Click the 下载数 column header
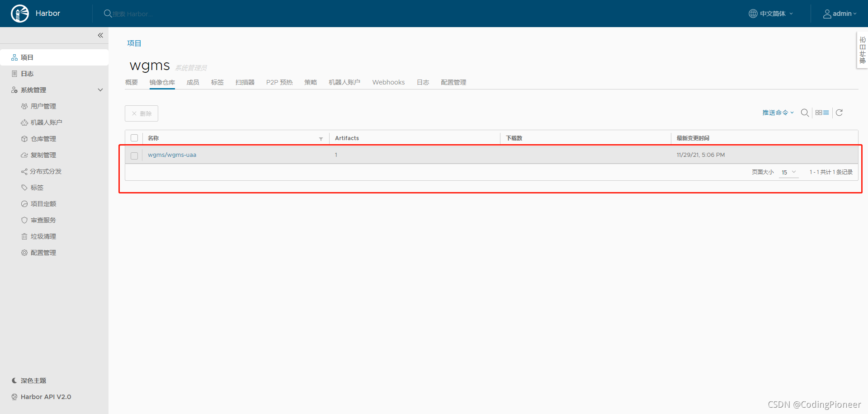The height and width of the screenshot is (414, 868). click(514, 138)
